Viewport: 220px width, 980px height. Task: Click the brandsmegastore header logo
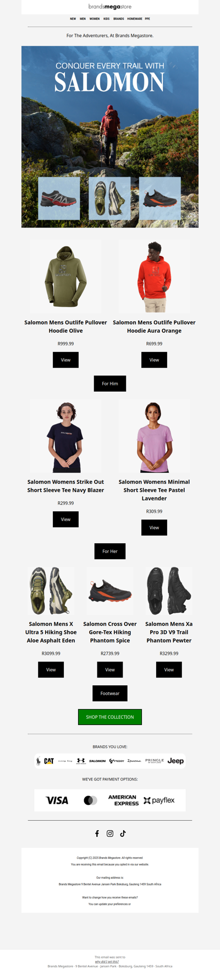click(110, 7)
